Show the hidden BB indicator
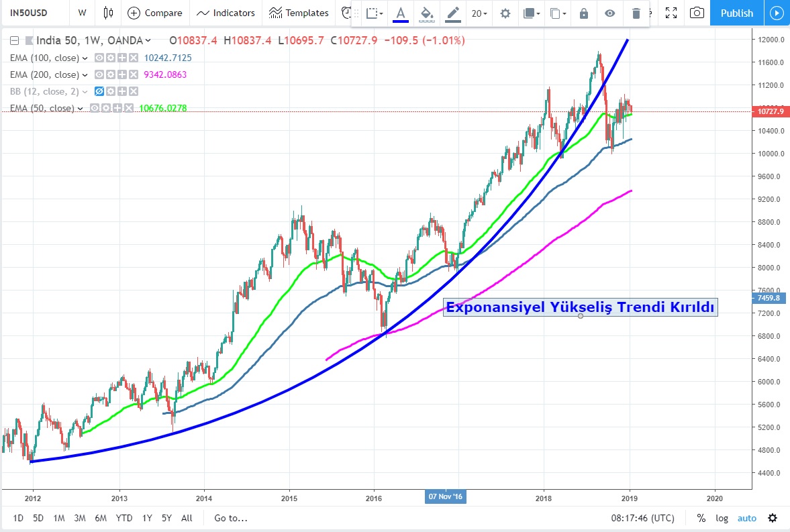Viewport: 790px width, 532px height. tap(99, 91)
